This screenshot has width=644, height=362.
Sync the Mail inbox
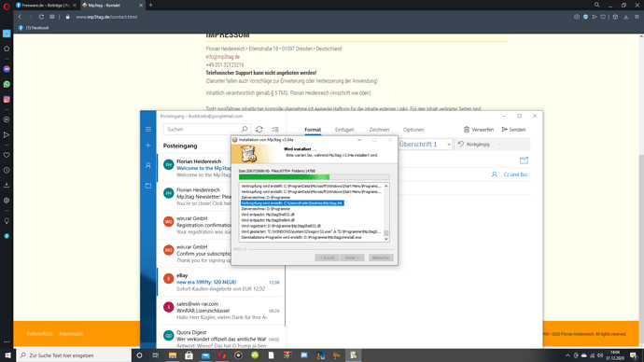pos(259,130)
